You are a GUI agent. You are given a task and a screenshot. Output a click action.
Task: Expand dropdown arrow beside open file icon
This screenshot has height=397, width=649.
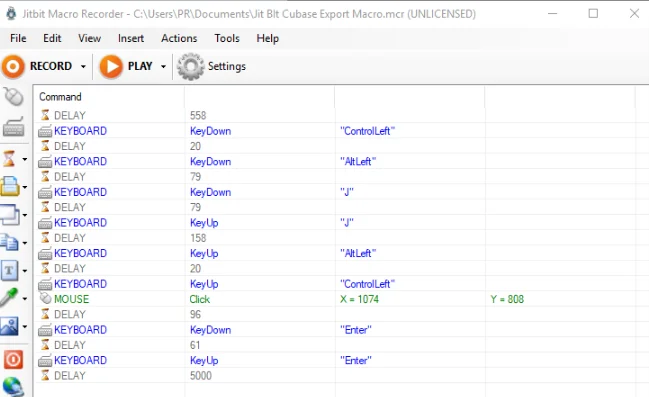coord(25,187)
